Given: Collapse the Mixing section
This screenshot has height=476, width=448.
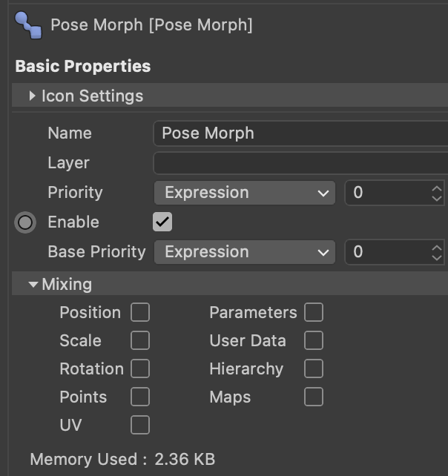Looking at the screenshot, I should point(33,284).
